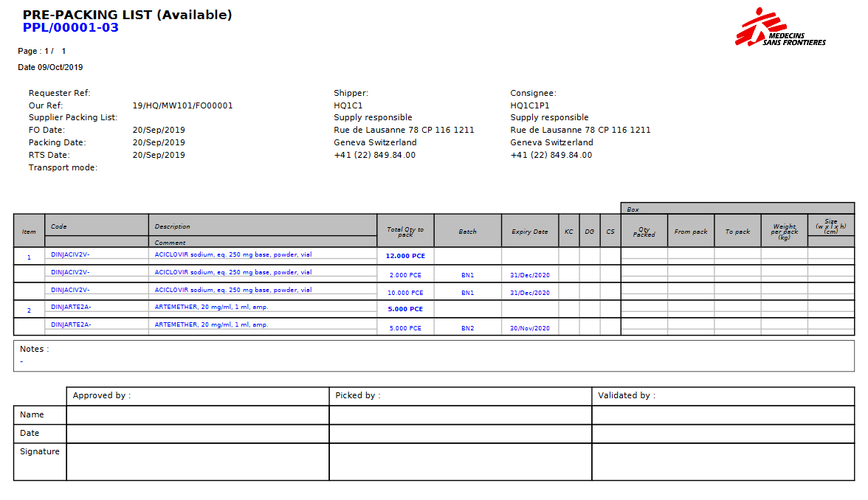Click the Picked by : header
Screen dimensions: 868x500
(358, 395)
